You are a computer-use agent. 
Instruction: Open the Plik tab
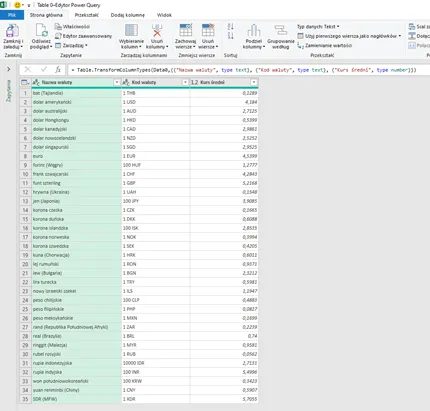pos(12,15)
